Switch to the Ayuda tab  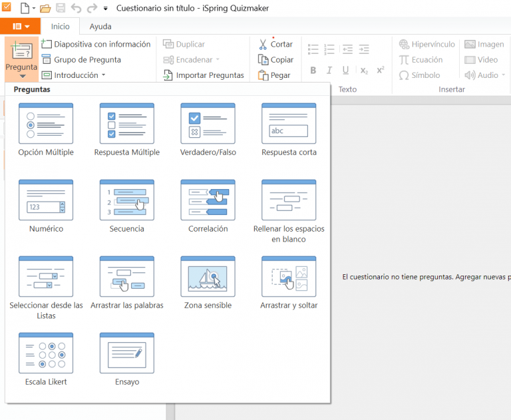pos(100,27)
